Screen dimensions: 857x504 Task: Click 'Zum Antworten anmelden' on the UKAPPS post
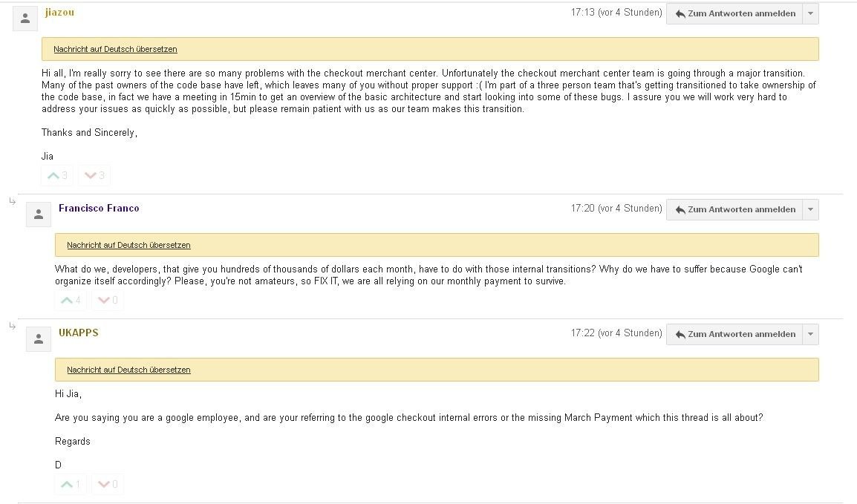(x=734, y=334)
